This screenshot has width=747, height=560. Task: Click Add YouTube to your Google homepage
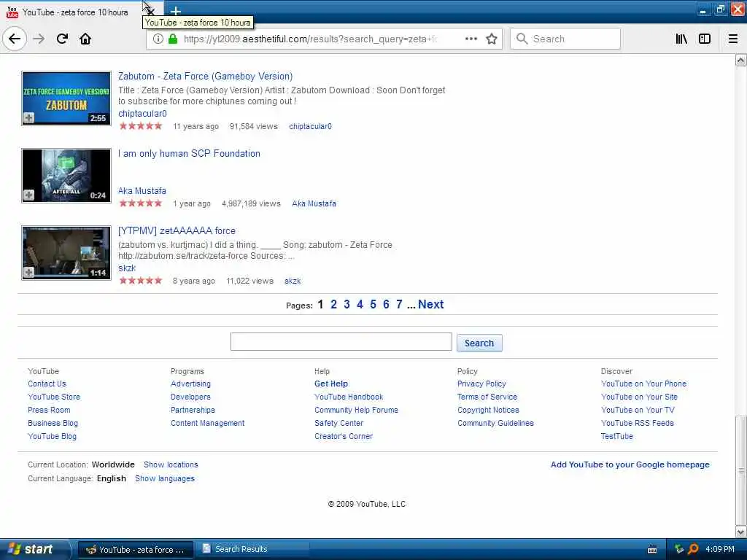pos(630,464)
